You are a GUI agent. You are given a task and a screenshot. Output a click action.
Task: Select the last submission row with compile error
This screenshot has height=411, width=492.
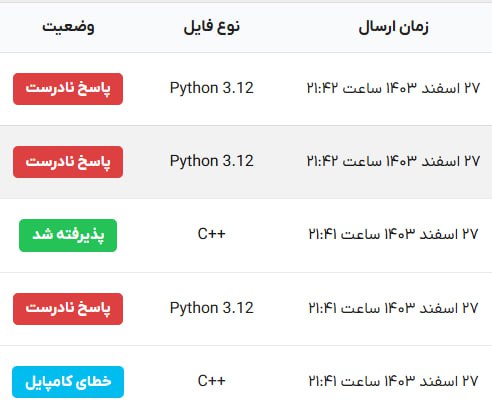(246, 378)
